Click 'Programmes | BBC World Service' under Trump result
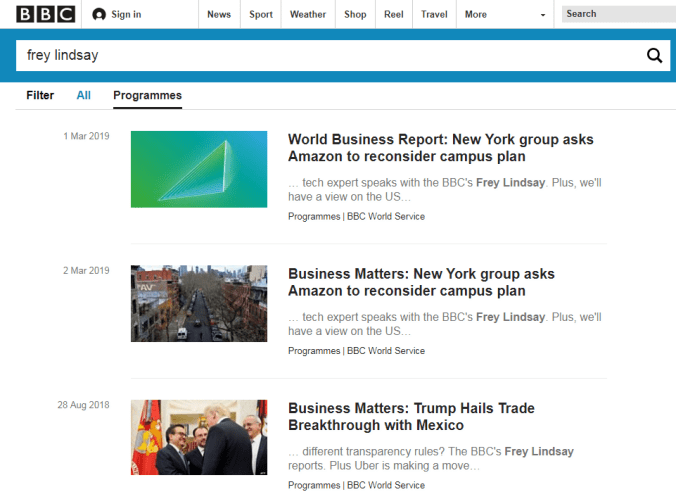 point(357,485)
